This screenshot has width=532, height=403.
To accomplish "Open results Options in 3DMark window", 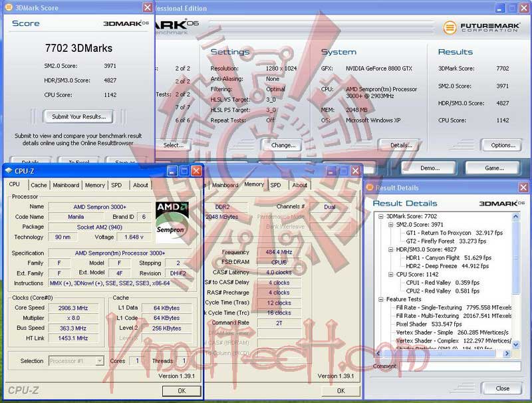I will pos(503,145).
